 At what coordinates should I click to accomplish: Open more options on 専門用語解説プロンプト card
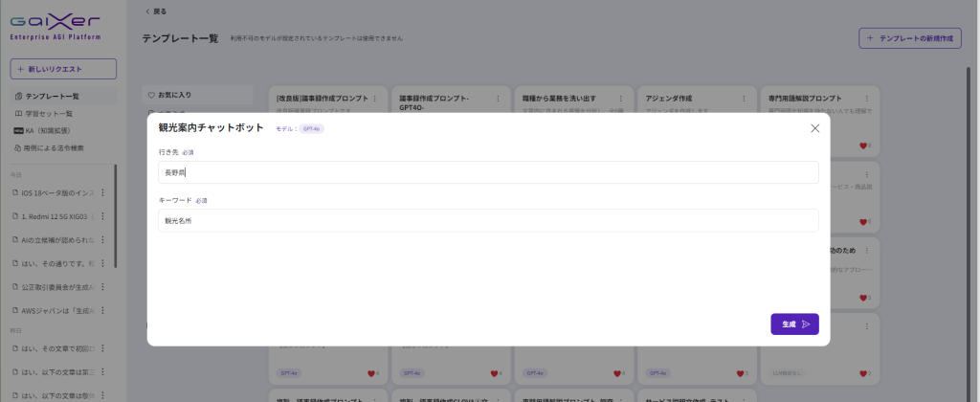[869, 99]
